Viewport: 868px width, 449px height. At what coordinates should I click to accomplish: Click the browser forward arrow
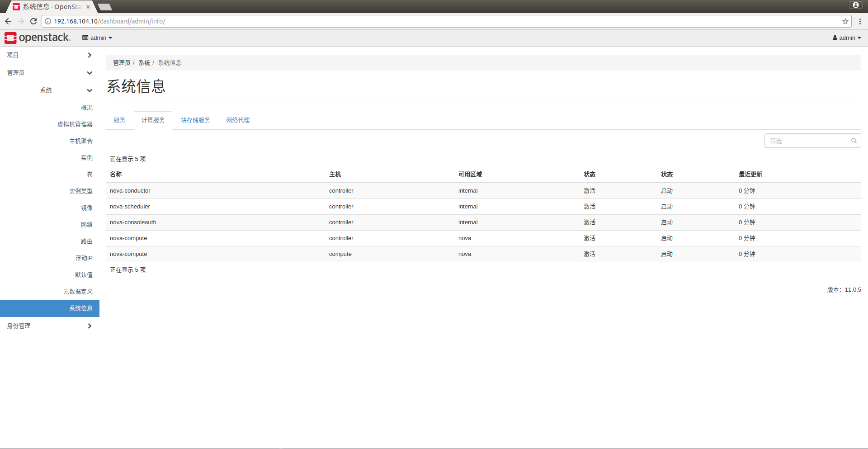[x=21, y=21]
